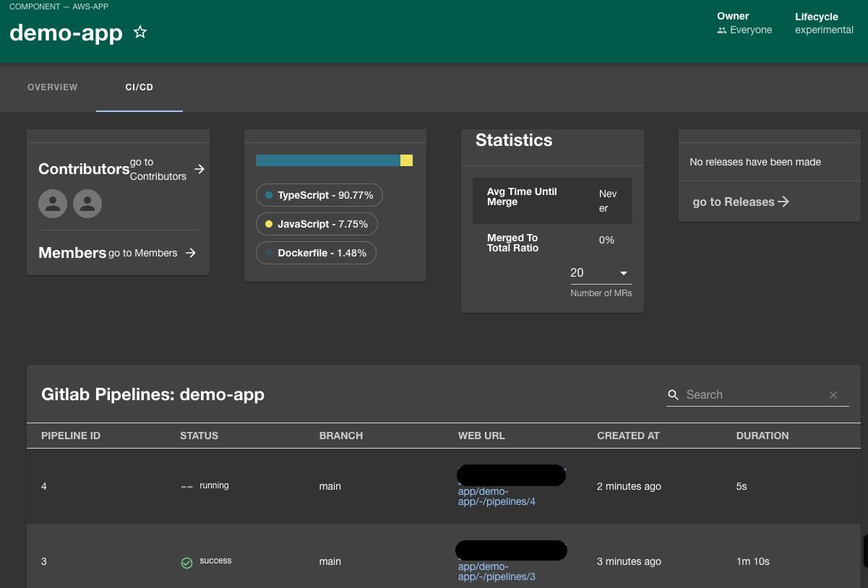The height and width of the screenshot is (588, 868).
Task: Switch to the Overview tab
Action: [53, 87]
